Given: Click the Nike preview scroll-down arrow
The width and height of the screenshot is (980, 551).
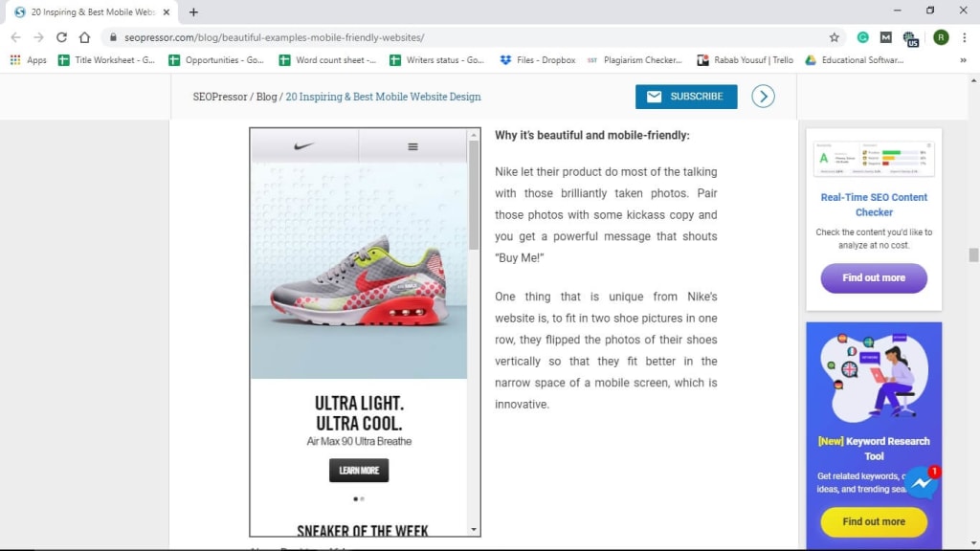Looking at the screenshot, I should pos(474,530).
